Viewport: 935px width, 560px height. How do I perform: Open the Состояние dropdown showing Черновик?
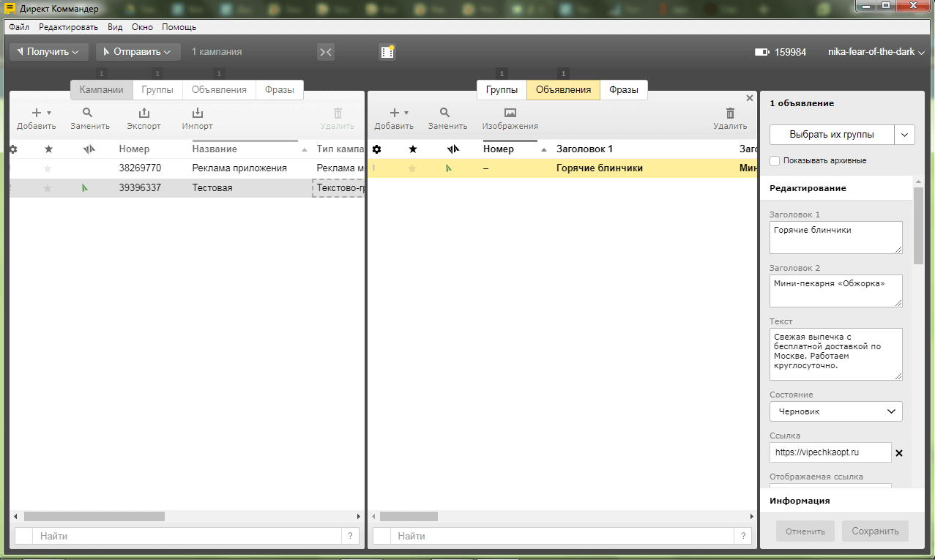coord(835,411)
